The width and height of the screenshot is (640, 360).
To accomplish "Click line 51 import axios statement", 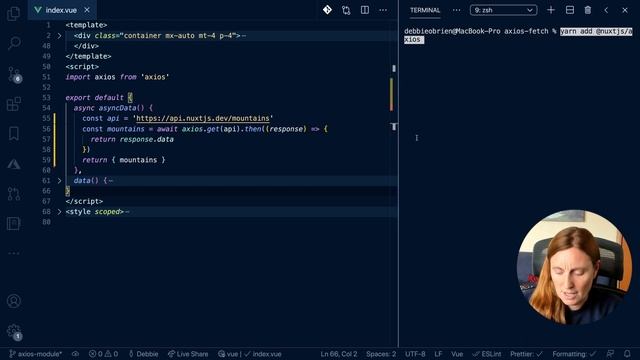I will (x=117, y=77).
